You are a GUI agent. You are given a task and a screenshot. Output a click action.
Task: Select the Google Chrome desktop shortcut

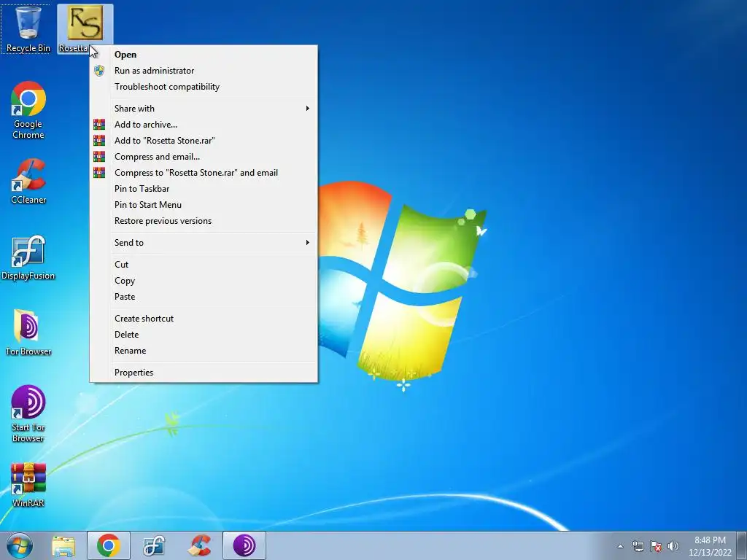tap(28, 110)
